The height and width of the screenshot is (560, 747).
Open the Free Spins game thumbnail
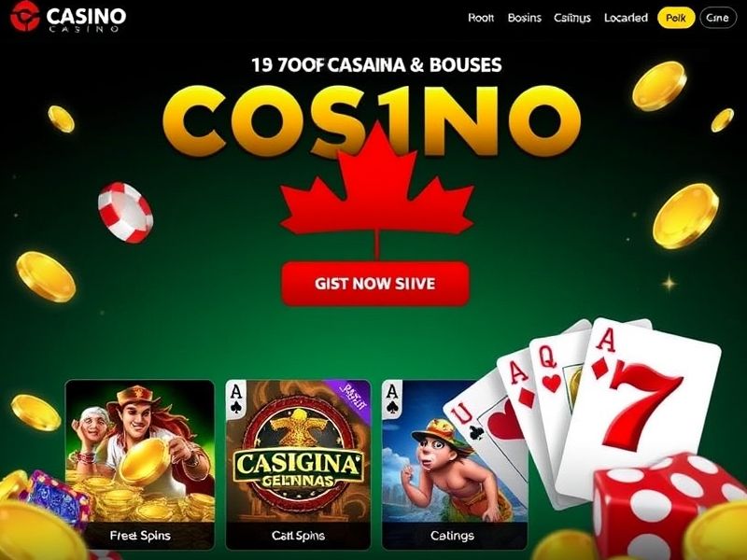(x=139, y=464)
